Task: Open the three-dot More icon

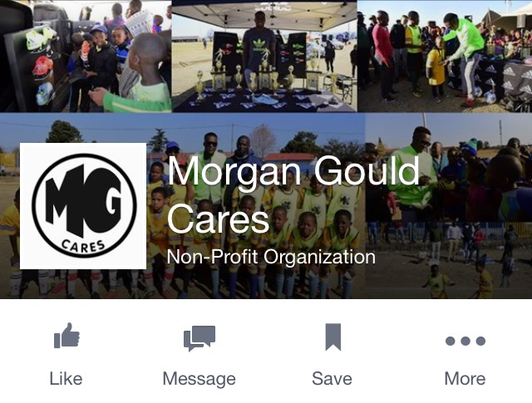Action: (x=465, y=341)
